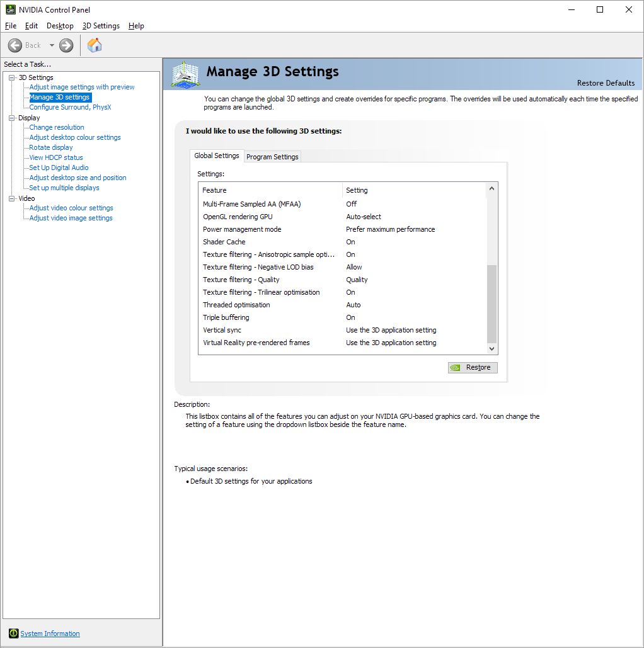Select Adjust desktop colour settings
Image resolution: width=644 pixels, height=648 pixels.
[x=75, y=137]
